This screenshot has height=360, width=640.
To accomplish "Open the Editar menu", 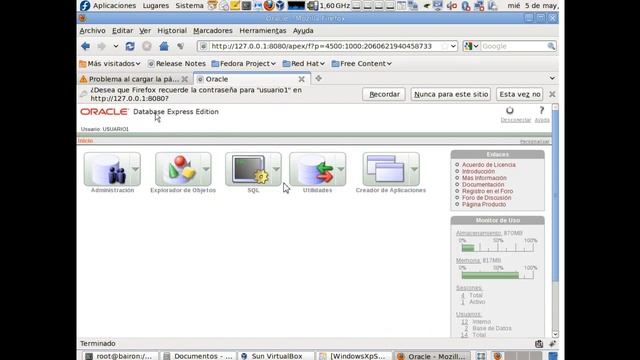I will click(x=122, y=31).
